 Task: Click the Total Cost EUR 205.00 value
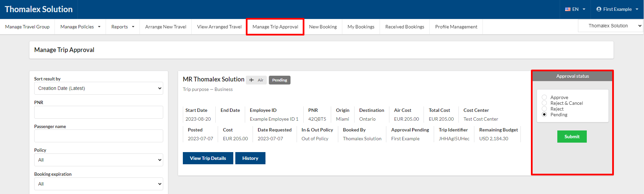[441, 119]
